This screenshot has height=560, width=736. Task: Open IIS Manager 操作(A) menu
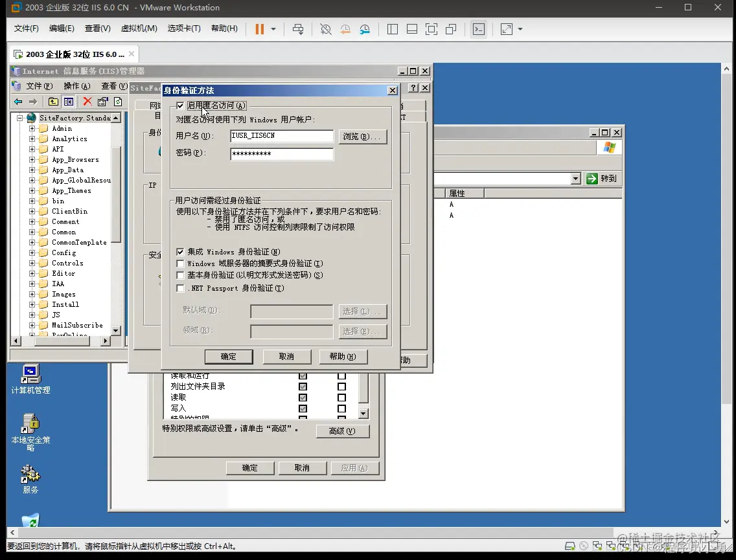(77, 86)
